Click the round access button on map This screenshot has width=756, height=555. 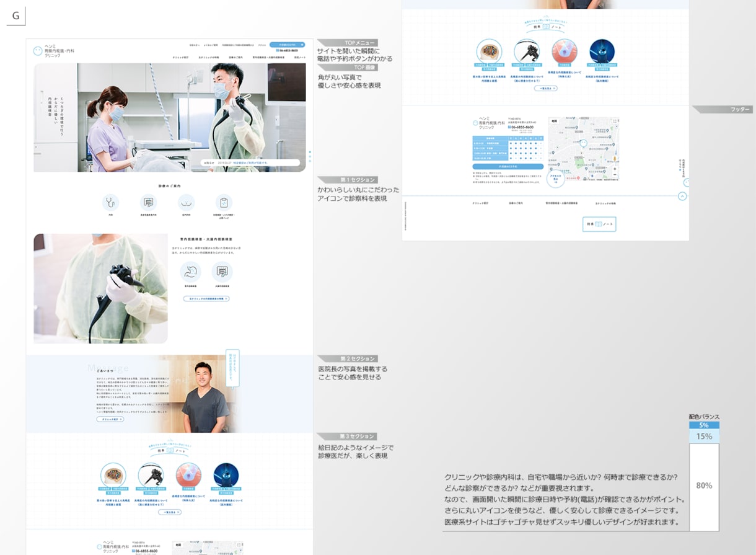[556, 180]
